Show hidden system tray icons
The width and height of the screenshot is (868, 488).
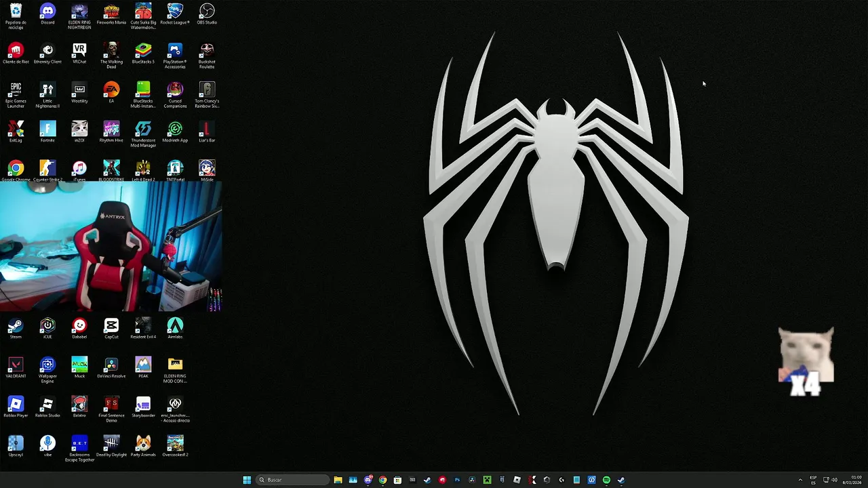800,480
